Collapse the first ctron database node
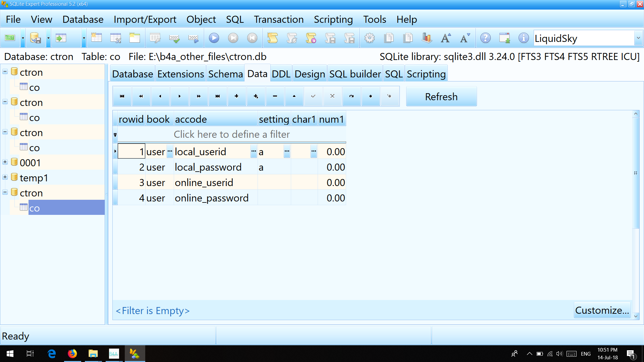This screenshot has width=644, height=362. [5, 72]
